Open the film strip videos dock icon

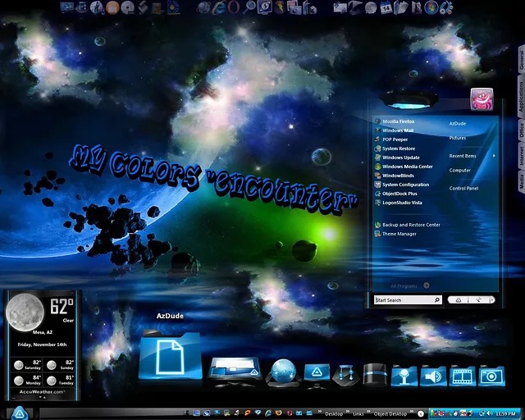[463, 376]
